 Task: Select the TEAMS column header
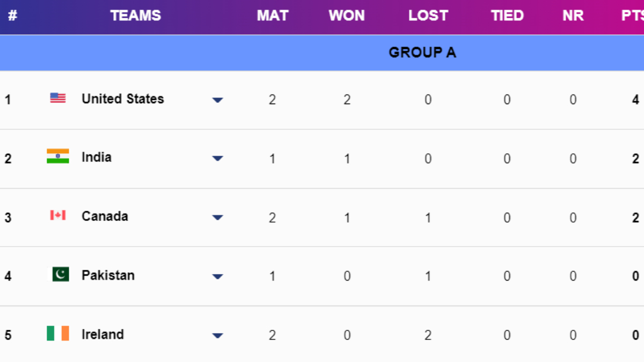point(136,16)
